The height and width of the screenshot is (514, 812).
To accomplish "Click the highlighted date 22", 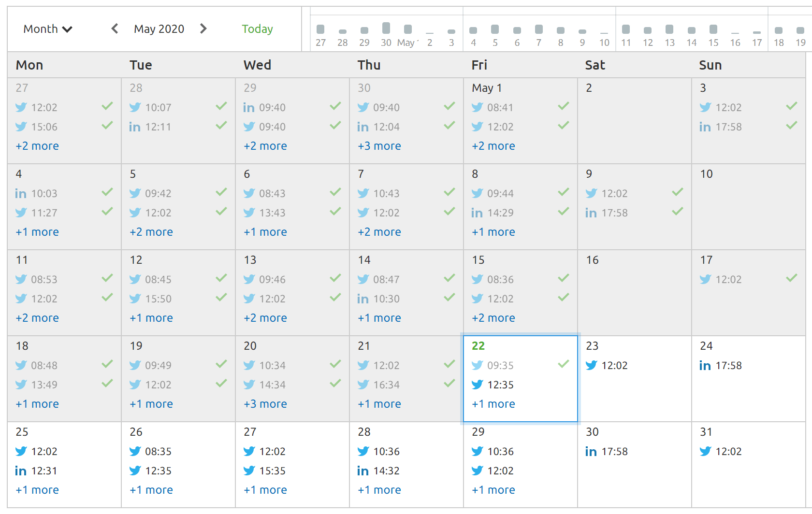I will 478,346.
